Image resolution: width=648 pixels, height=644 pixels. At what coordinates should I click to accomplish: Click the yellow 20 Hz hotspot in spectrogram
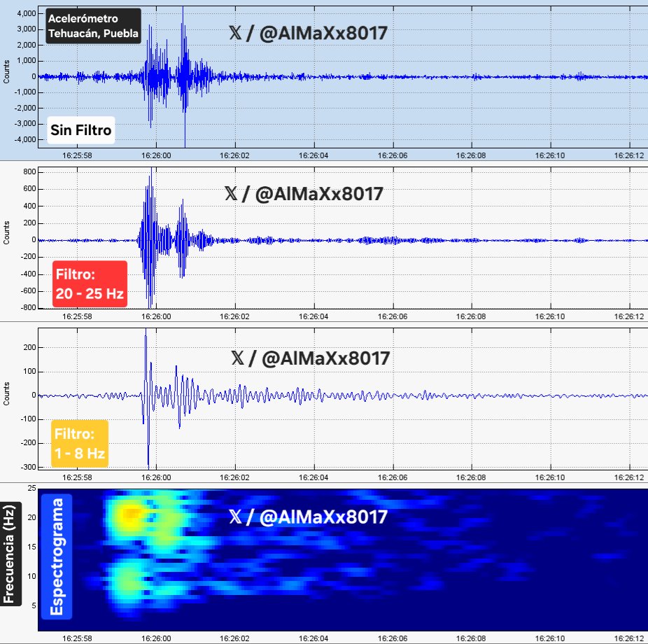coord(131,514)
